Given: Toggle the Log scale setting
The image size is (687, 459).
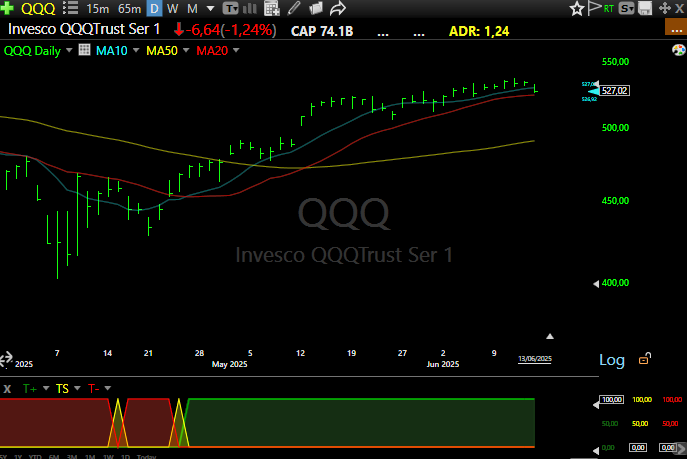Looking at the screenshot, I should [612, 360].
